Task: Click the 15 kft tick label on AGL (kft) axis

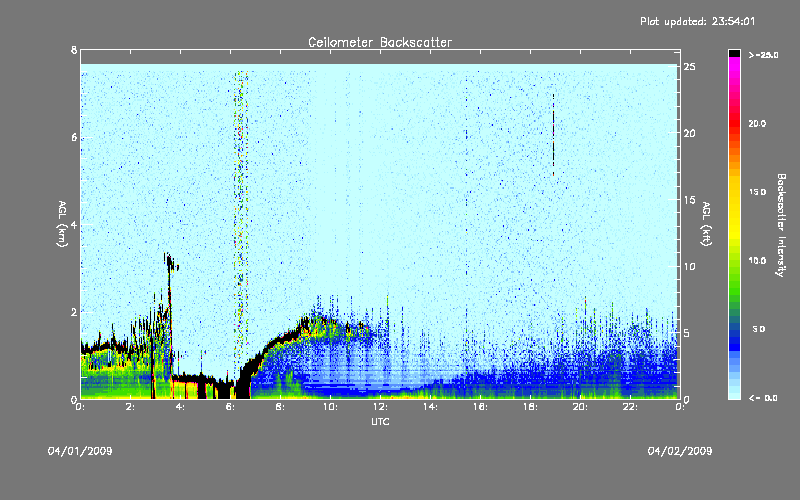Action: click(x=689, y=200)
